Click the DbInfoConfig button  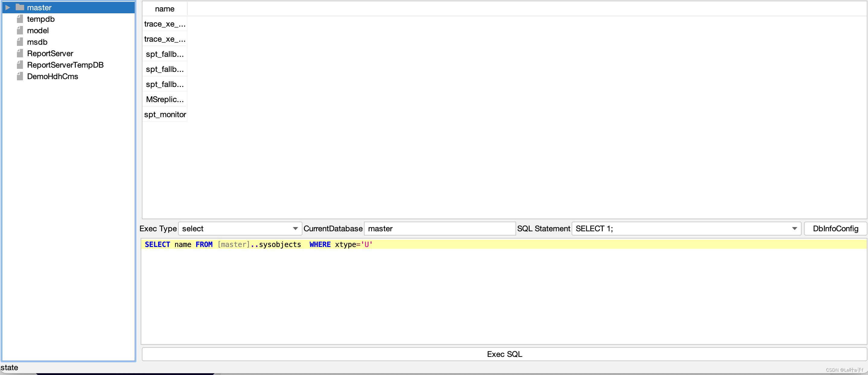(835, 228)
